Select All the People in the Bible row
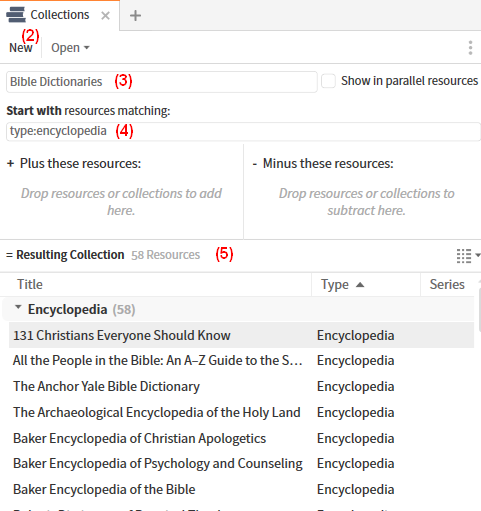The width and height of the screenshot is (481, 511). tap(241, 361)
